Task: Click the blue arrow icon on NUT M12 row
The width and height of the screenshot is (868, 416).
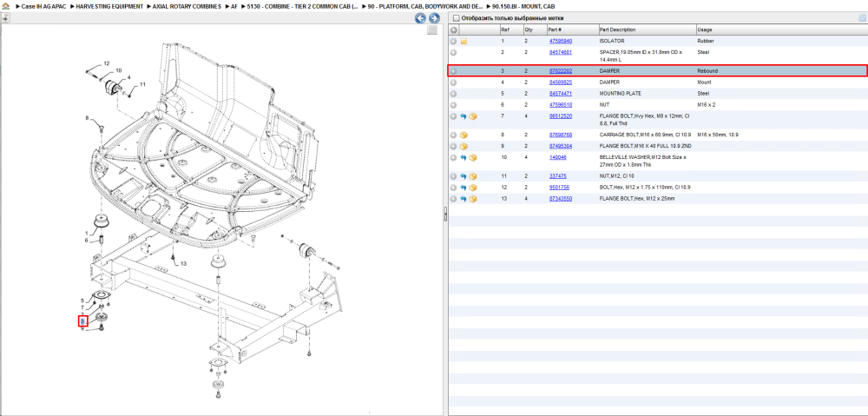Action: [464, 176]
